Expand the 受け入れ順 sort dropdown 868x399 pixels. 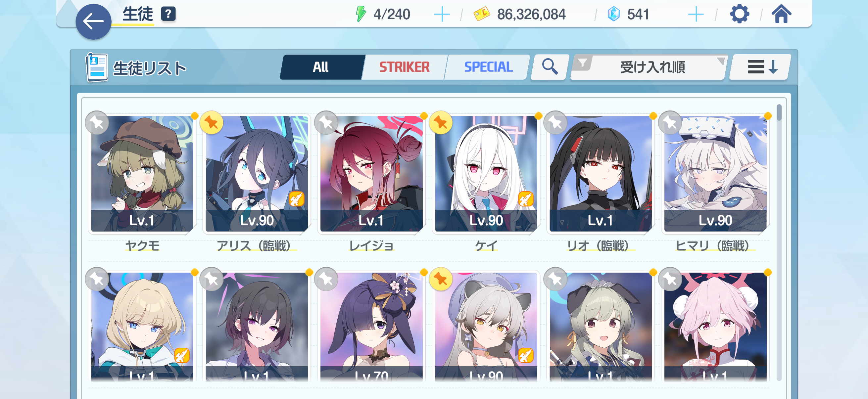click(x=649, y=67)
